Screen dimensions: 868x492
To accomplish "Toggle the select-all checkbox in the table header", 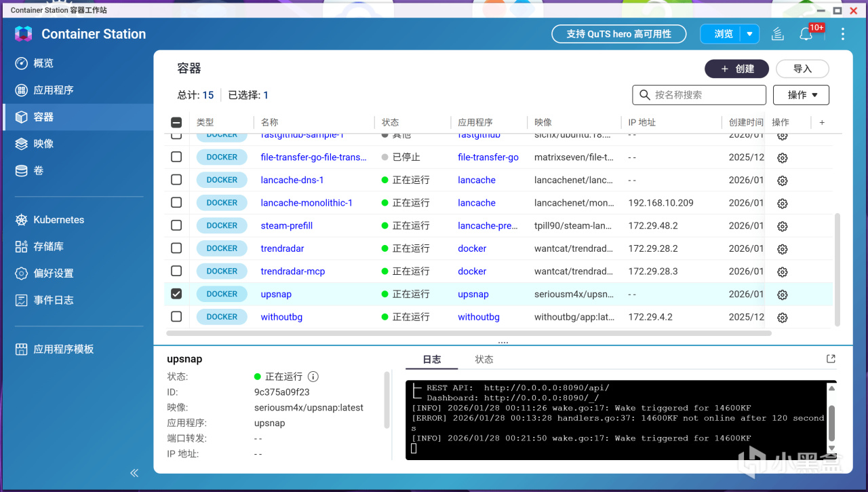I will pos(176,122).
